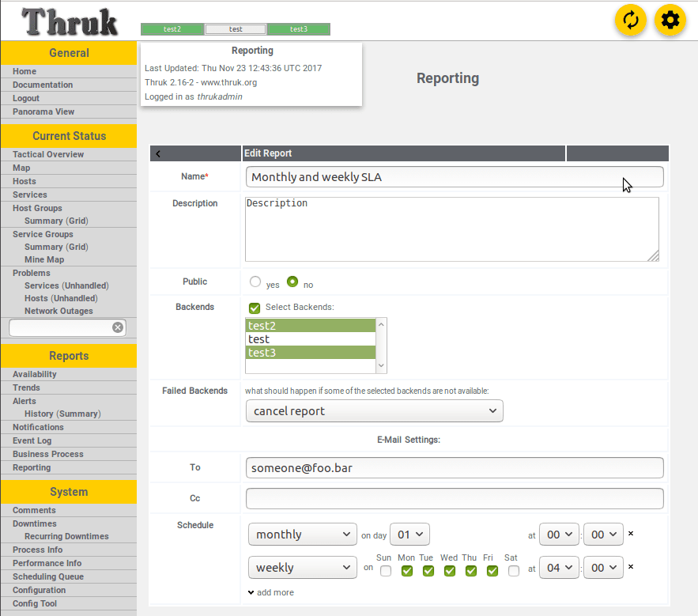Open Panorama View

click(43, 111)
